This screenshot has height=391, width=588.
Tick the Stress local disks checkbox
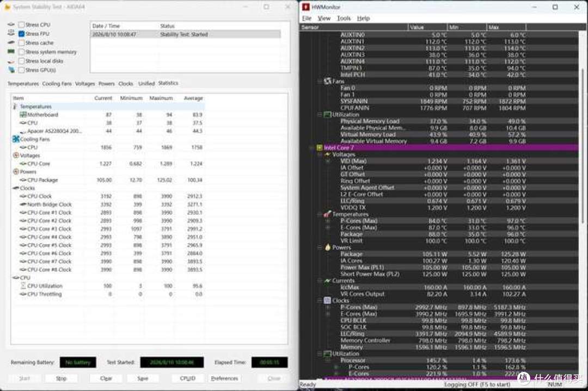point(21,61)
